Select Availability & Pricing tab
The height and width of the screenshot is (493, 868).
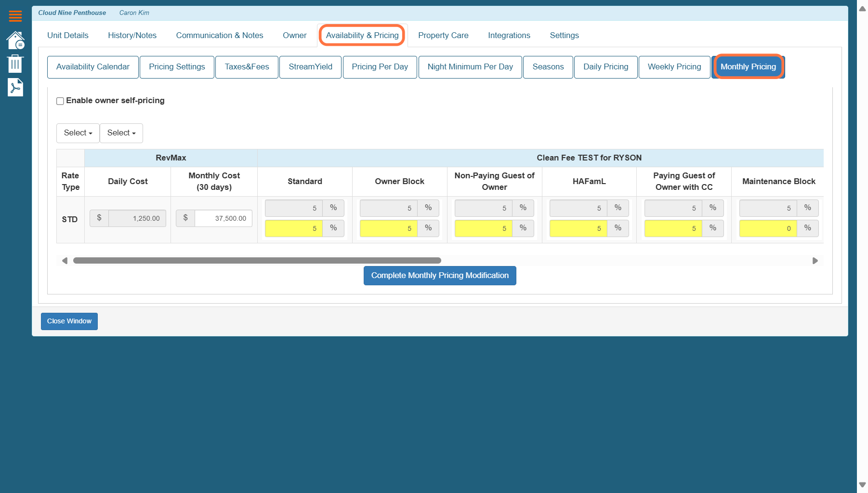pyautogui.click(x=362, y=35)
